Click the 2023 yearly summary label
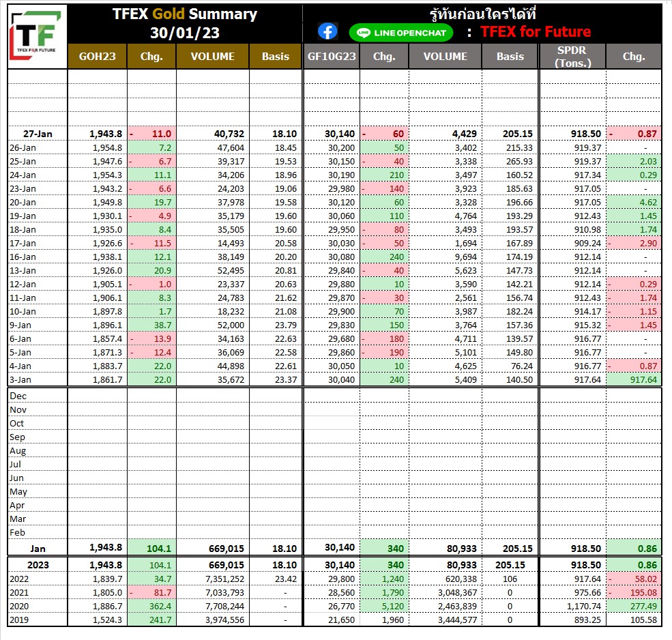The width and height of the screenshot is (672, 640). pyautogui.click(x=38, y=565)
